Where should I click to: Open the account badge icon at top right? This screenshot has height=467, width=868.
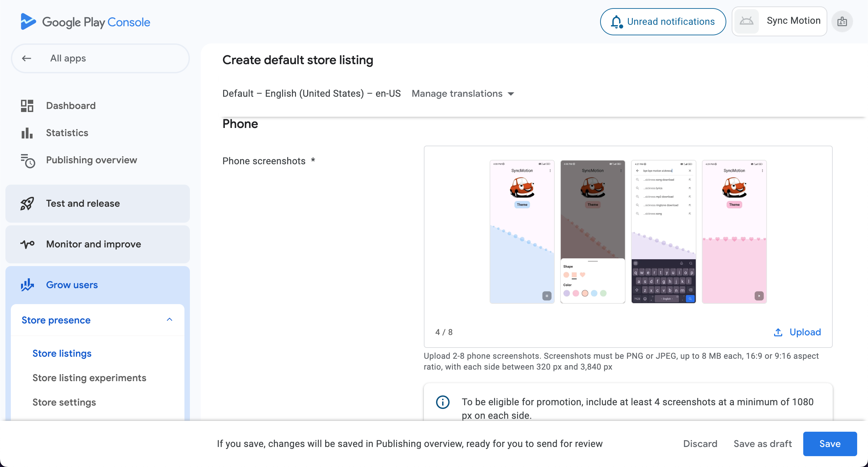pos(842,22)
